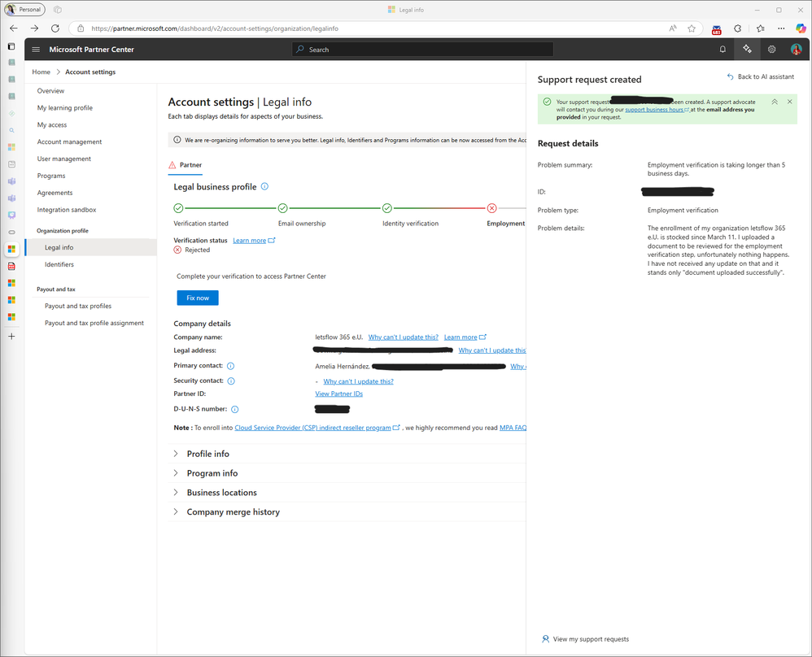Viewport: 812px width, 657px height.
Task: Open My access in the sidebar
Action: click(52, 125)
